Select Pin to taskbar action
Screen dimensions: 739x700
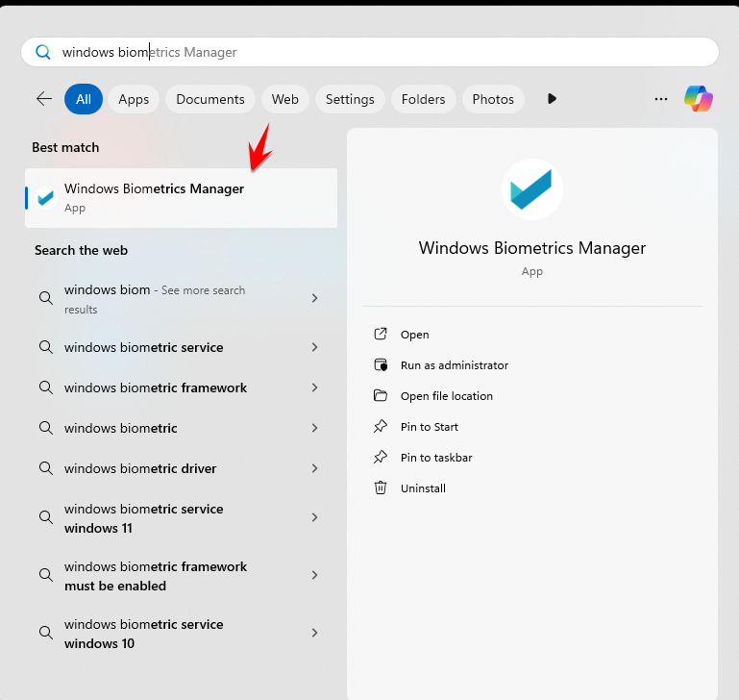coord(435,458)
